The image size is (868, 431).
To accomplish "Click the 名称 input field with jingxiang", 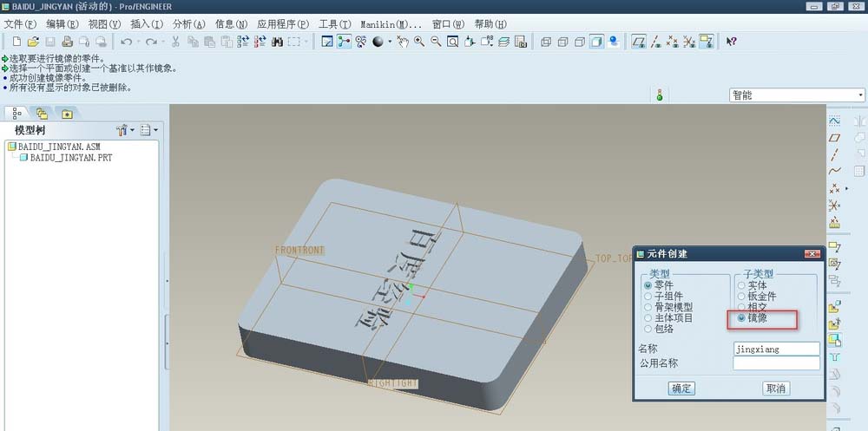I will pyautogui.click(x=775, y=349).
